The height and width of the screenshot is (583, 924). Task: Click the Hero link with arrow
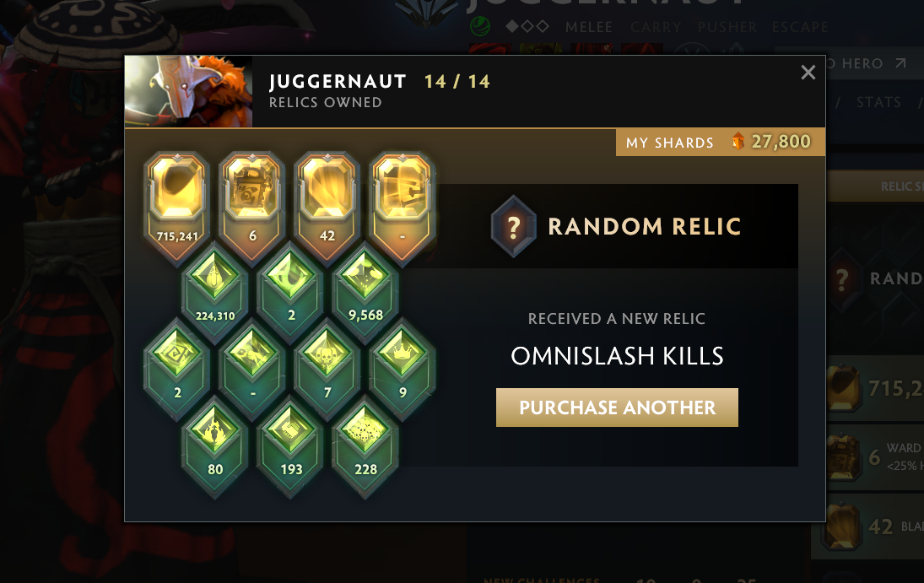pyautogui.click(x=866, y=63)
